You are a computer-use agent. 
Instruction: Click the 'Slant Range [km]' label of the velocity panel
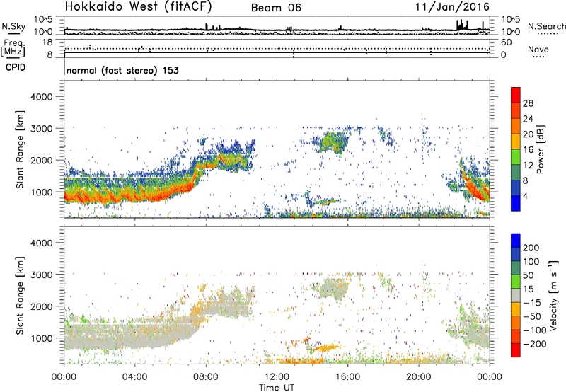coord(20,295)
